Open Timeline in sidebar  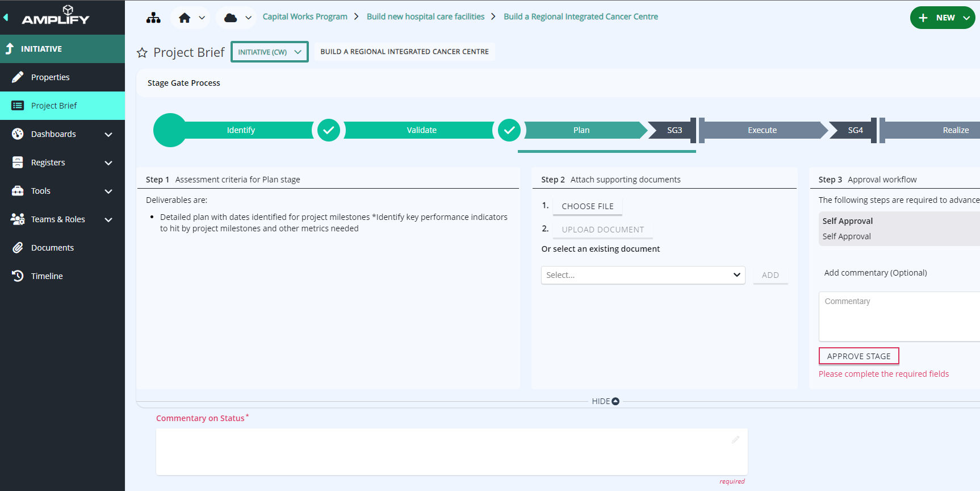click(x=62, y=276)
